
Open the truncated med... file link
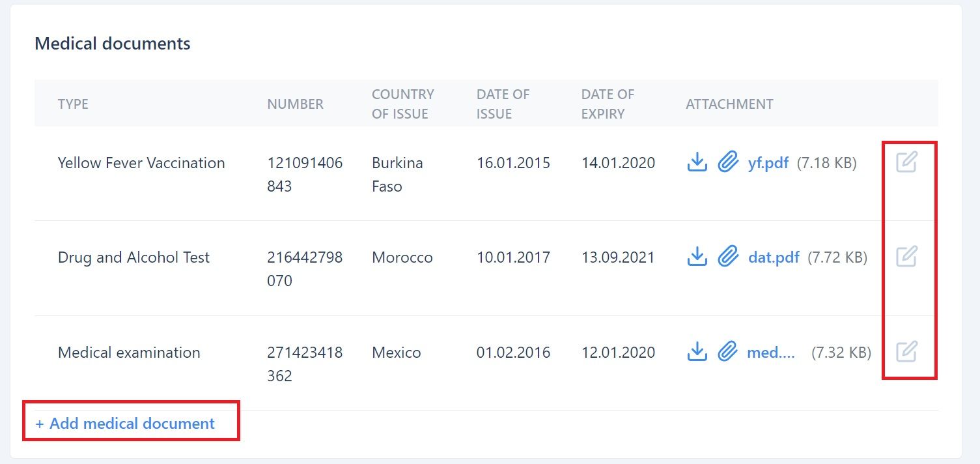pyautogui.click(x=771, y=353)
